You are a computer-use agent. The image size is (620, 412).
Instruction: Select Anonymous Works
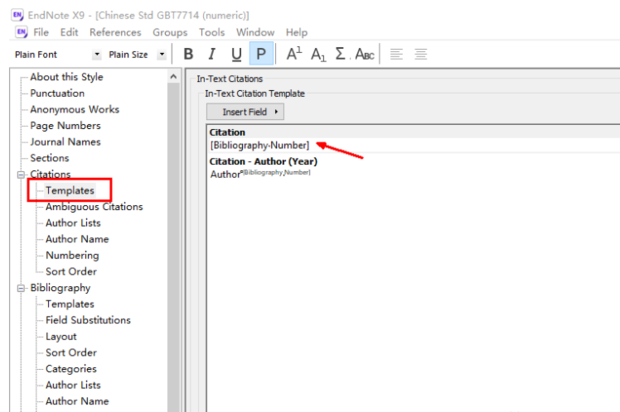75,110
